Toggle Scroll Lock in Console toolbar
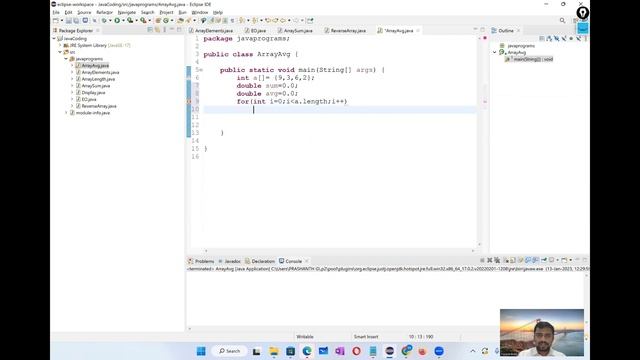The height and width of the screenshot is (360, 640). tap(513, 260)
